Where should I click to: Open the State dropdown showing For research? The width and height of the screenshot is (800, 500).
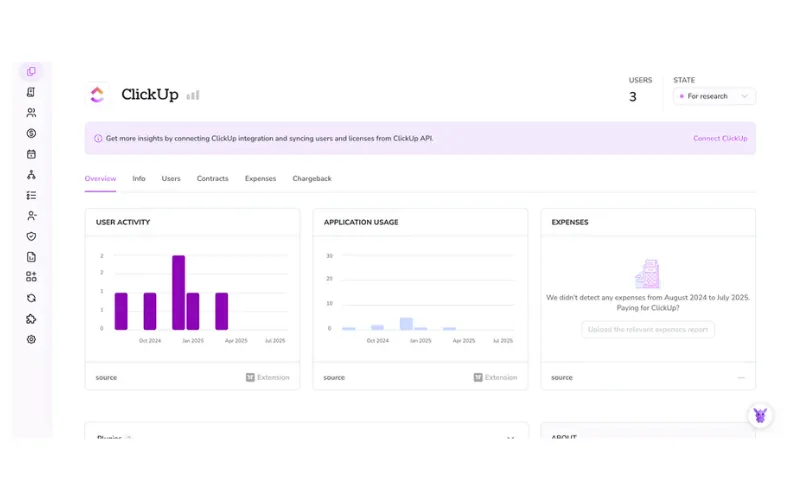[x=714, y=97]
